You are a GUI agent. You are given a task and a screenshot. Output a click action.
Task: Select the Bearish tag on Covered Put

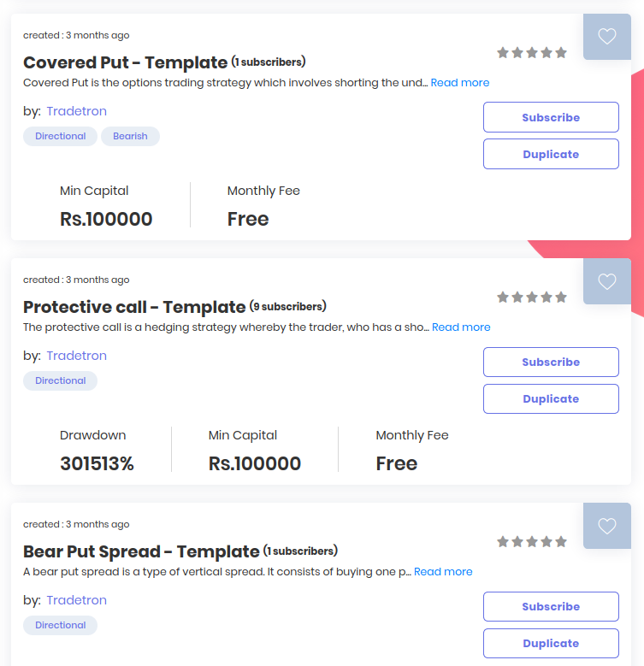130,136
